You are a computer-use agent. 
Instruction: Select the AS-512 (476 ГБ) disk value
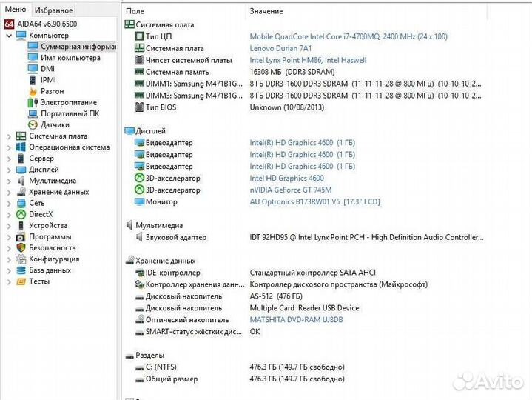(x=276, y=296)
